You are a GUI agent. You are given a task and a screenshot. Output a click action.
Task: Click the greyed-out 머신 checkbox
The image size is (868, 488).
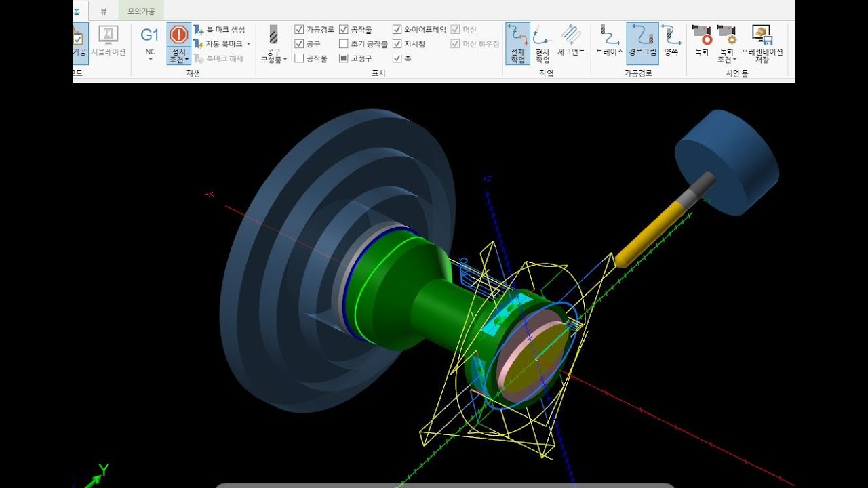tap(455, 30)
